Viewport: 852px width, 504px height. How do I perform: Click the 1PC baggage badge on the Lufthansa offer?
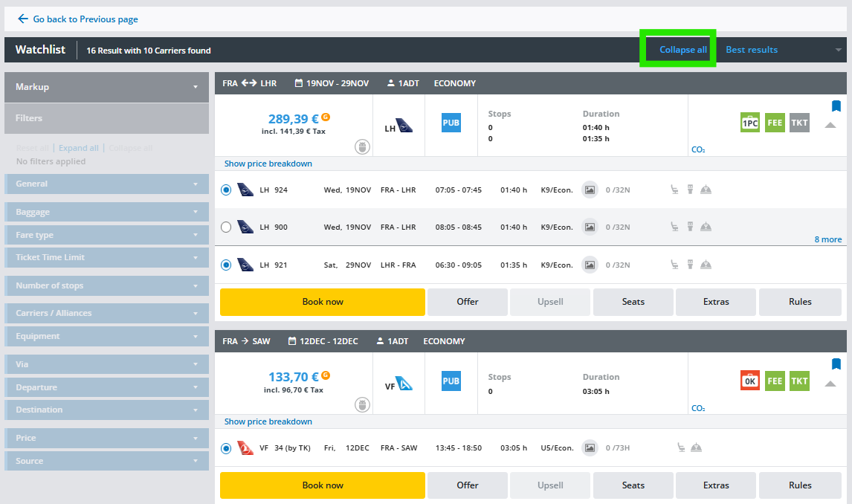(750, 123)
